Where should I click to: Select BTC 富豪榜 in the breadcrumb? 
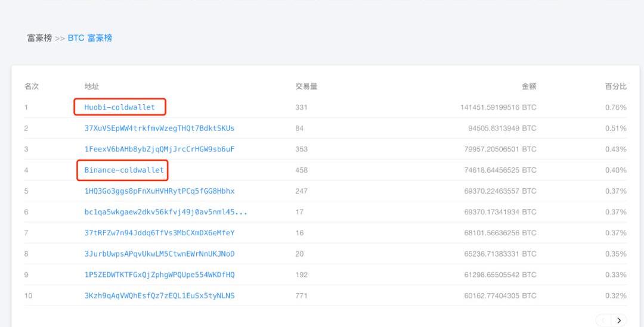pos(90,38)
